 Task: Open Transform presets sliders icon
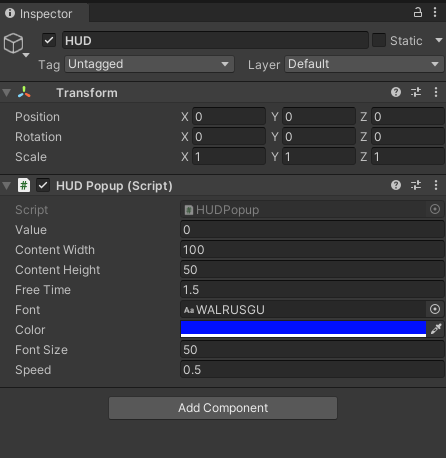[x=416, y=92]
